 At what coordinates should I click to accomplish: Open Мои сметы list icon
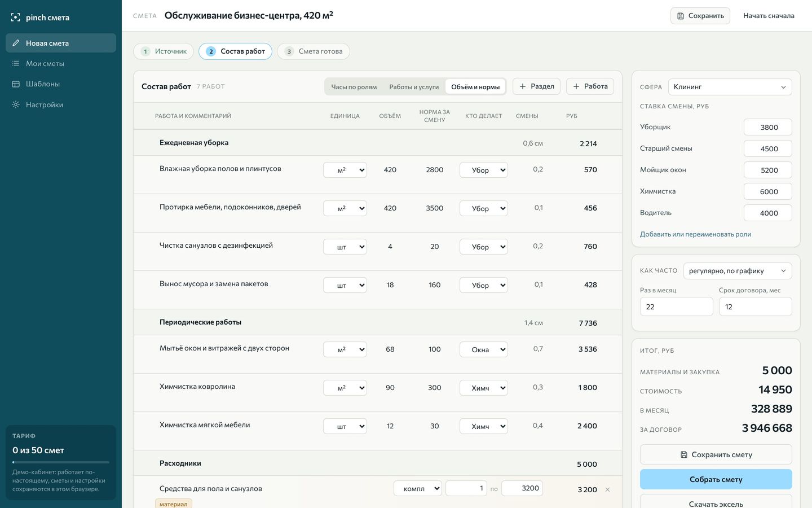(x=16, y=63)
